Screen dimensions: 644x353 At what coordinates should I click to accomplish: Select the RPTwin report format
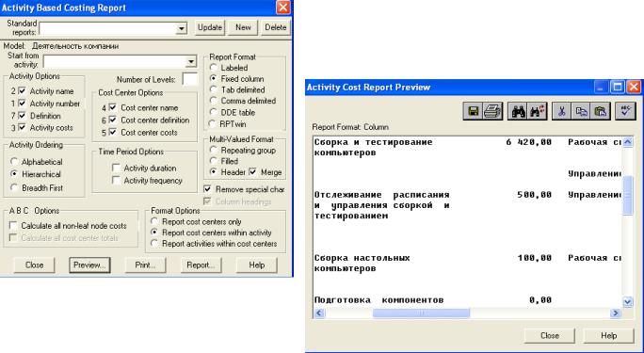point(213,123)
